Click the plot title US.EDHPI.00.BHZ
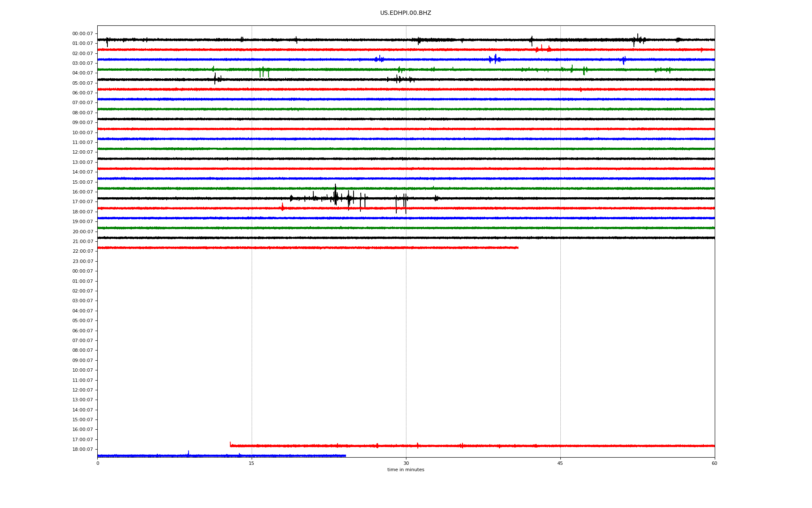 [x=406, y=13]
